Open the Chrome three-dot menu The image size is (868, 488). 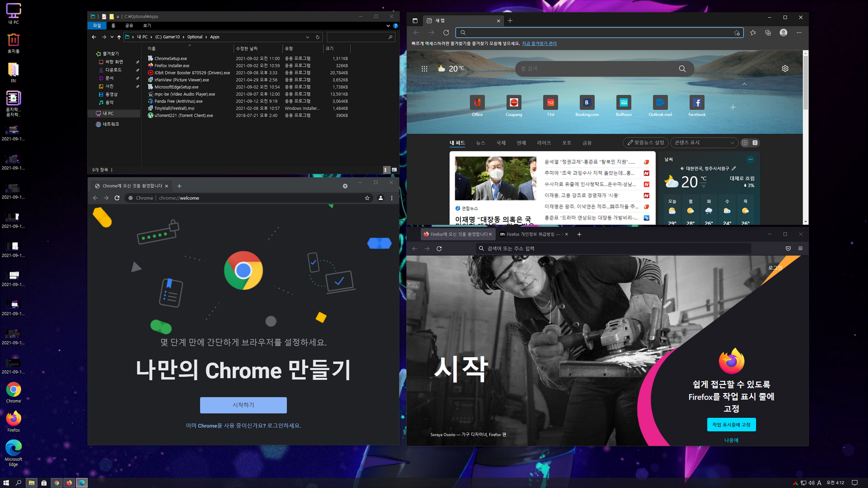[392, 198]
